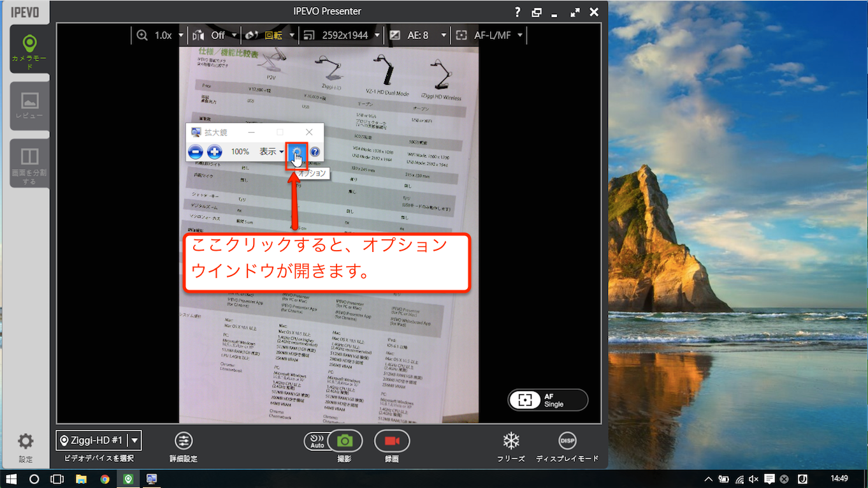
Task: Click the green 撮影 camera capture button
Action: (x=345, y=441)
